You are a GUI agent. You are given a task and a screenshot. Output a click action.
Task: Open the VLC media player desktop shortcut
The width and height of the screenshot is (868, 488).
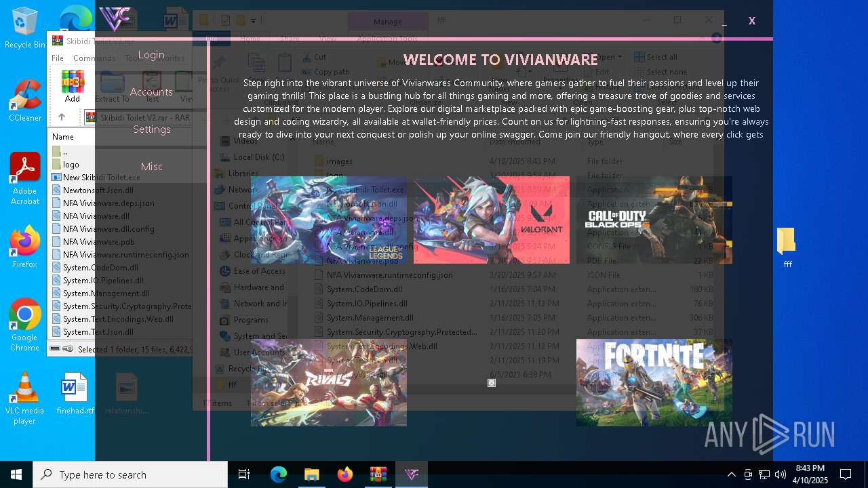24,399
